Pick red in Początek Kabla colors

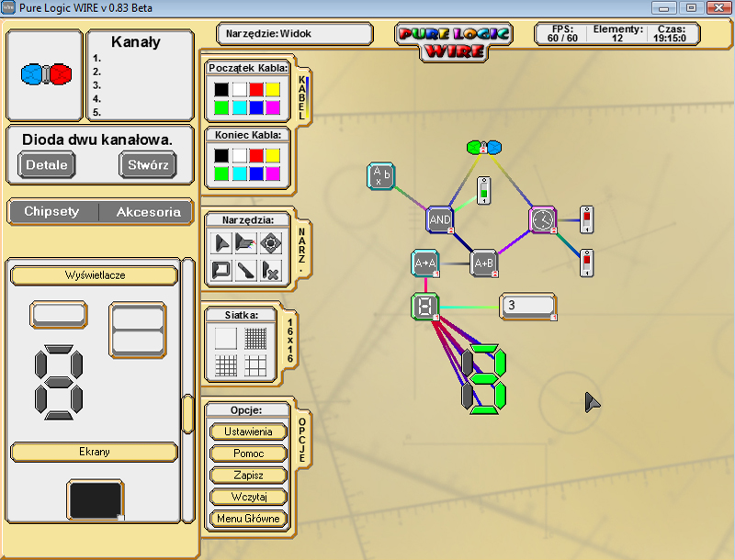[x=255, y=90]
